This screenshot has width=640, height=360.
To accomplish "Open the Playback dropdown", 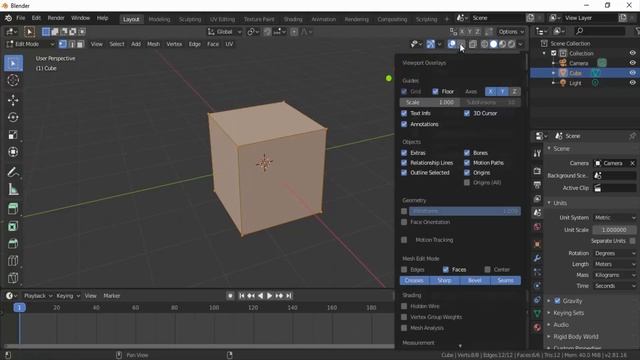I will coord(38,296).
